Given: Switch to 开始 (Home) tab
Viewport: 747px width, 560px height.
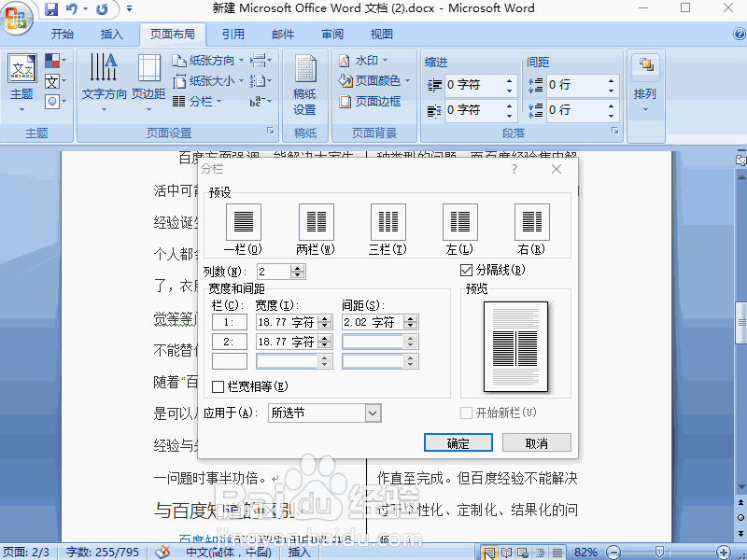Looking at the screenshot, I should pos(63,35).
